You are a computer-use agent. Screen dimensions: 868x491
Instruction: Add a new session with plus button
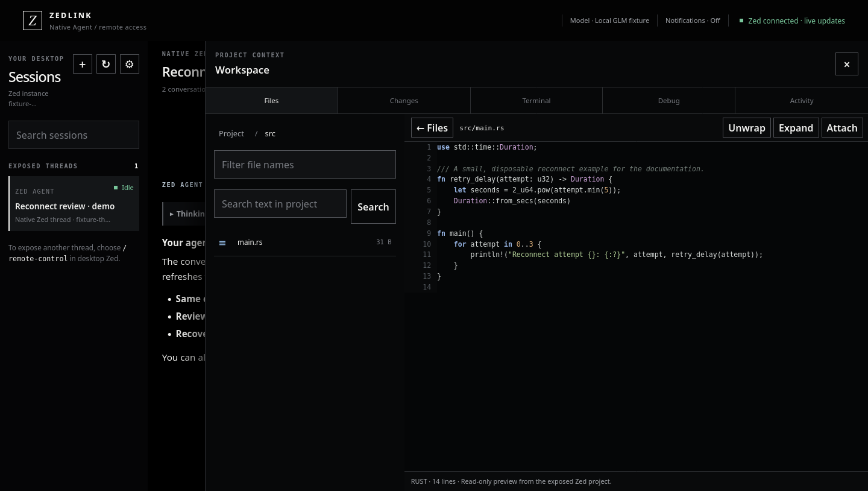(x=83, y=64)
